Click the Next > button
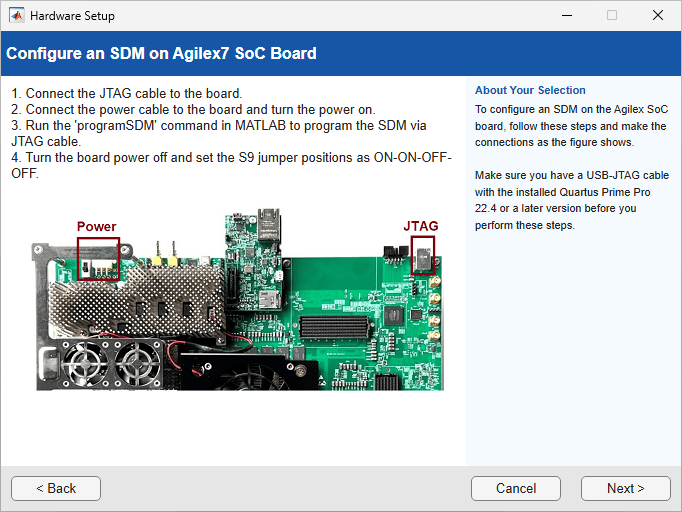The height and width of the screenshot is (512, 682). point(625,488)
